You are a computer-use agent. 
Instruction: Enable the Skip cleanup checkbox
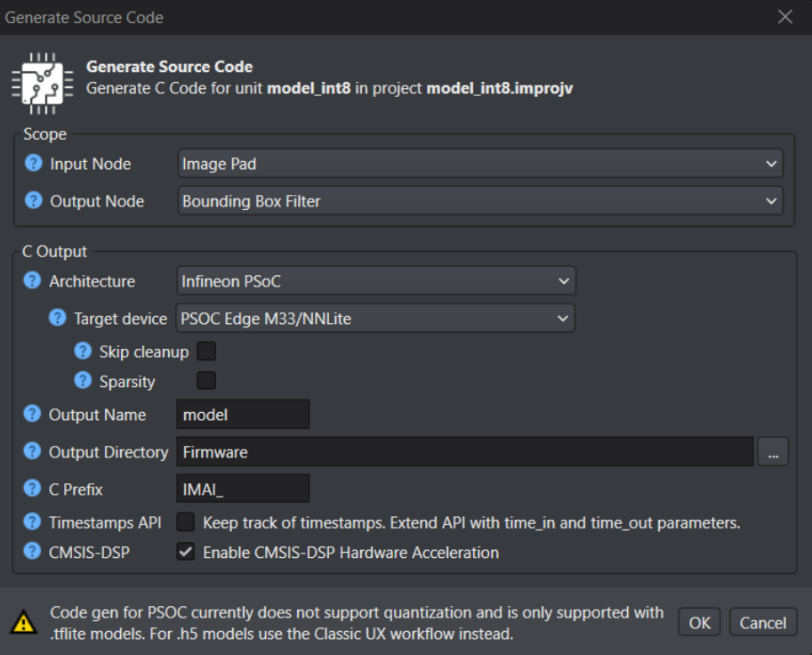pos(206,352)
